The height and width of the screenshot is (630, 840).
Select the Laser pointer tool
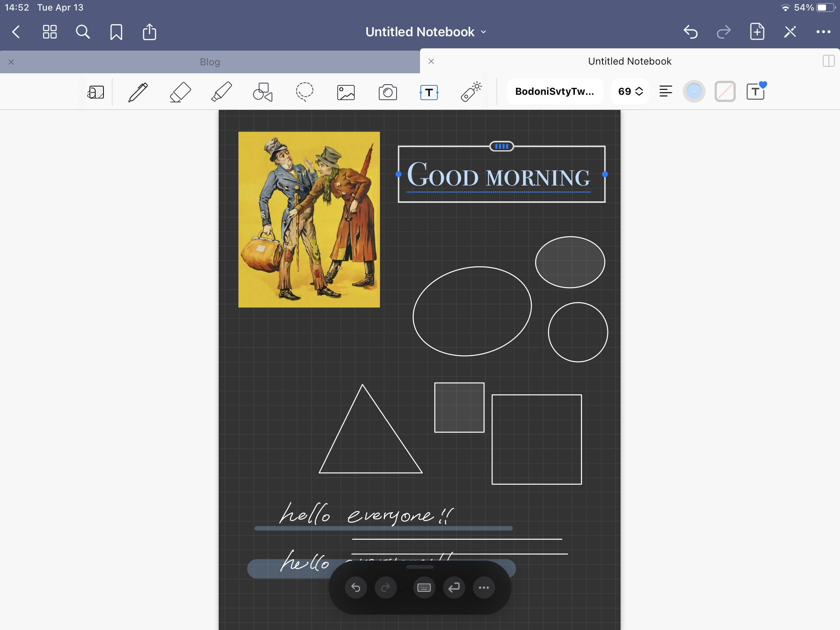click(471, 92)
